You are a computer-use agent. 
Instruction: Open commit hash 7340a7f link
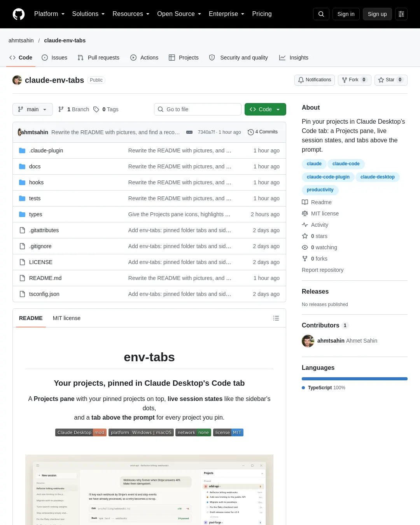[206, 132]
